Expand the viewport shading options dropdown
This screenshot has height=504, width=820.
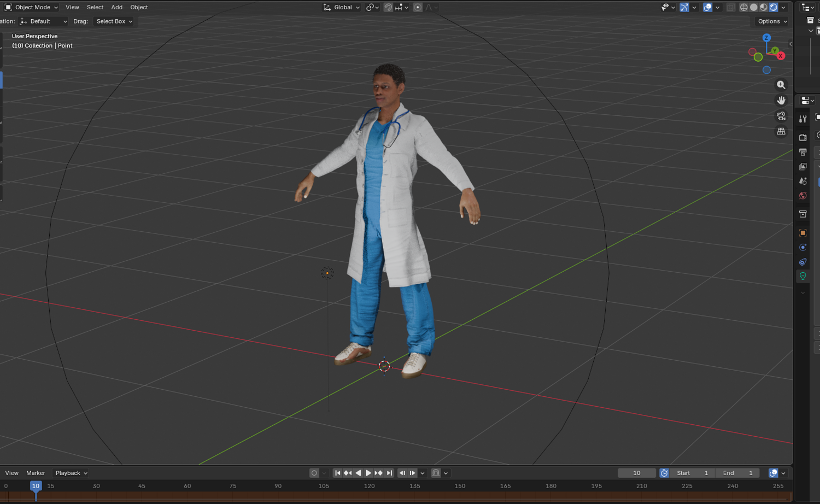(x=784, y=7)
